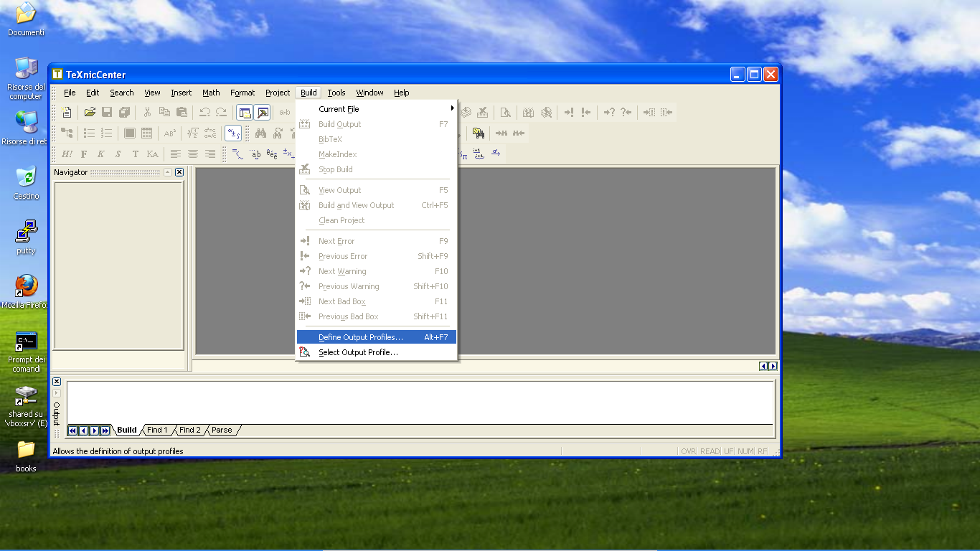Open the books folder on desktop
980x551 pixels.
26,456
